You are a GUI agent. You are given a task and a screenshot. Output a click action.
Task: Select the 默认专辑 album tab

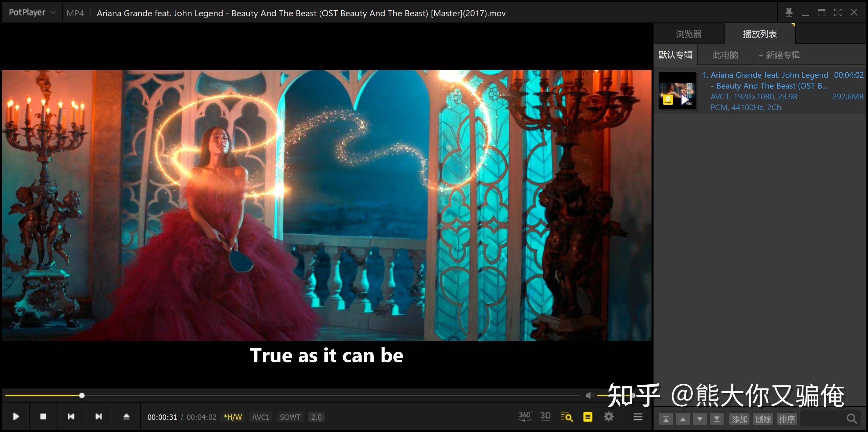click(675, 55)
